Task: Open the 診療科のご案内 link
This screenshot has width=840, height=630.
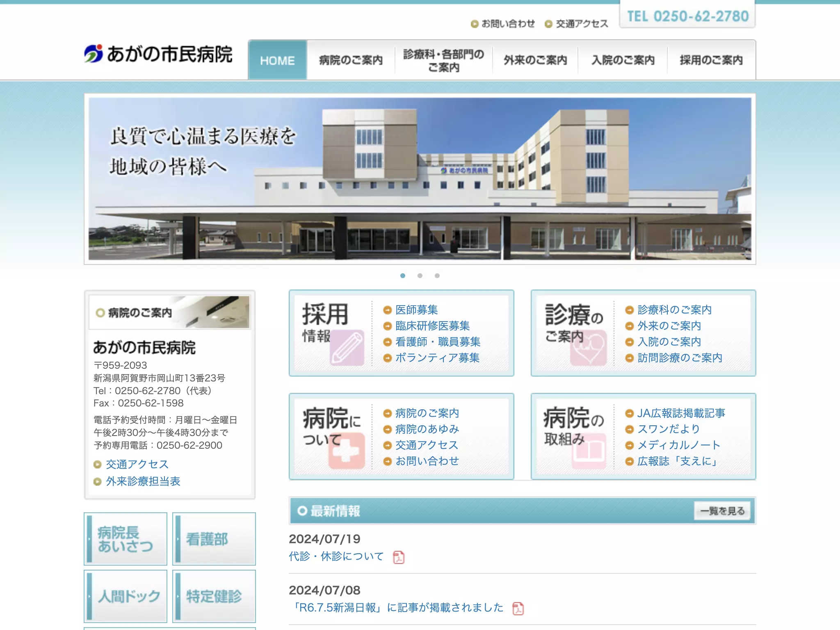Action: click(x=675, y=310)
